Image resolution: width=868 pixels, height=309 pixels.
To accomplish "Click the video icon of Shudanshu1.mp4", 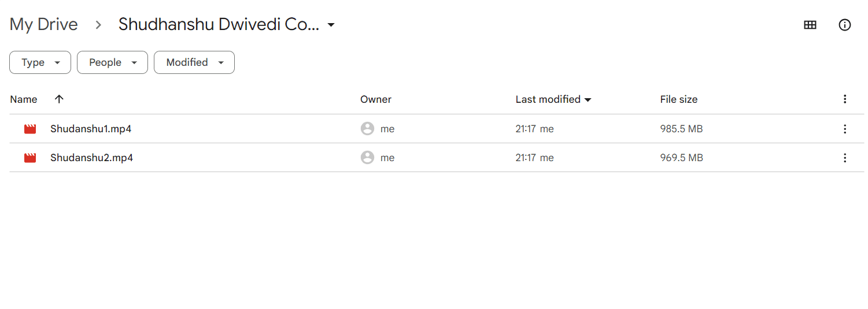I will pos(30,129).
